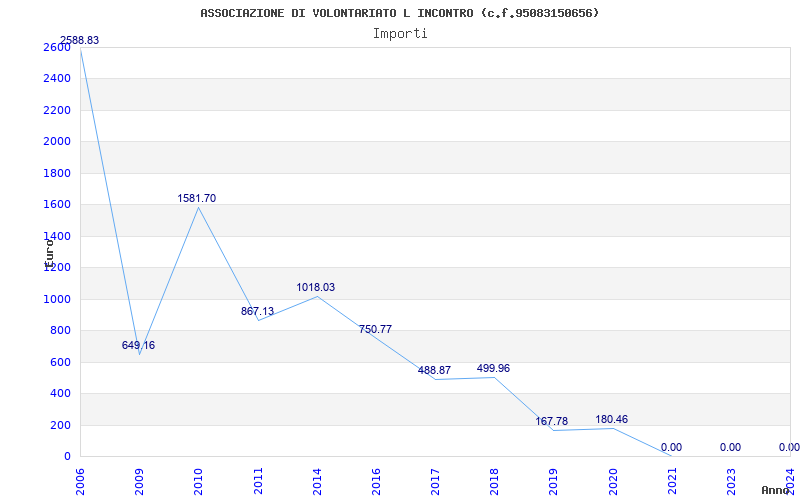Click the 180.46 data label

tap(611, 420)
